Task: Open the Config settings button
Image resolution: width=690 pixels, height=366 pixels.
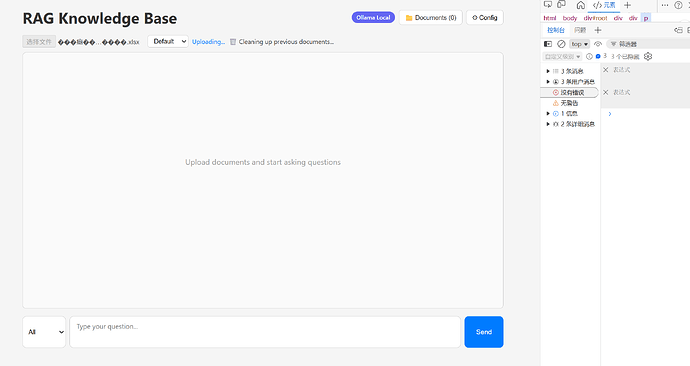Action: click(x=484, y=18)
